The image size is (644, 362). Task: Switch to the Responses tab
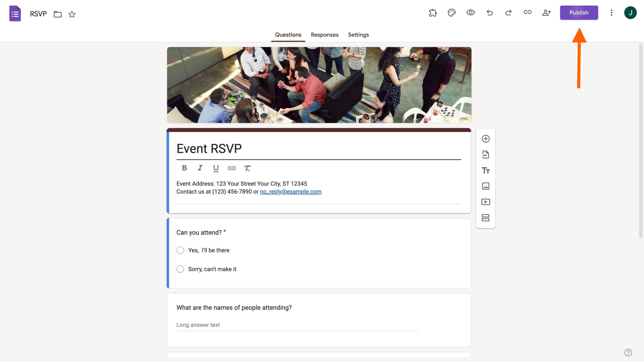(325, 35)
